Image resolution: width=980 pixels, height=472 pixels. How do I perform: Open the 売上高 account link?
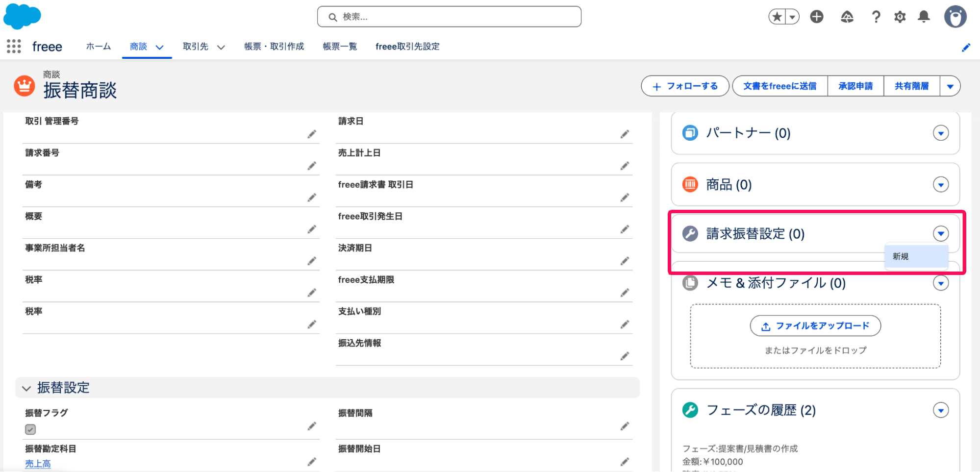point(38,464)
